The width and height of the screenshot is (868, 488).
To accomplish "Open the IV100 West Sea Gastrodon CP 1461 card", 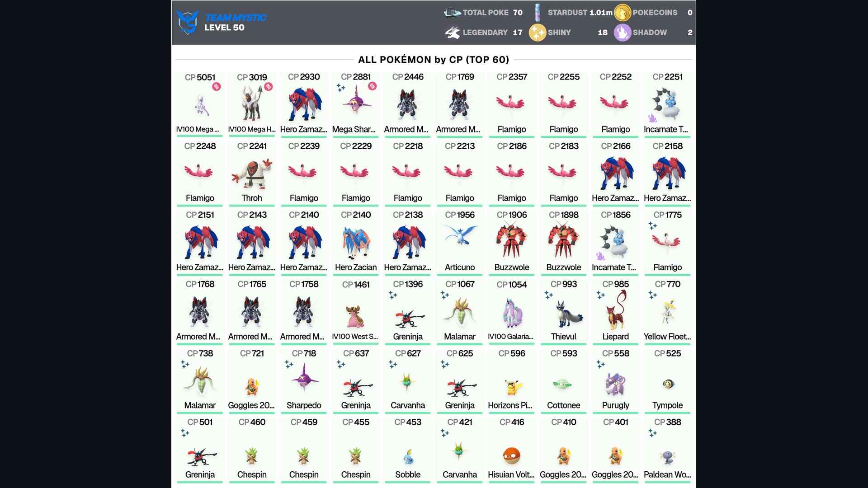I will (356, 312).
